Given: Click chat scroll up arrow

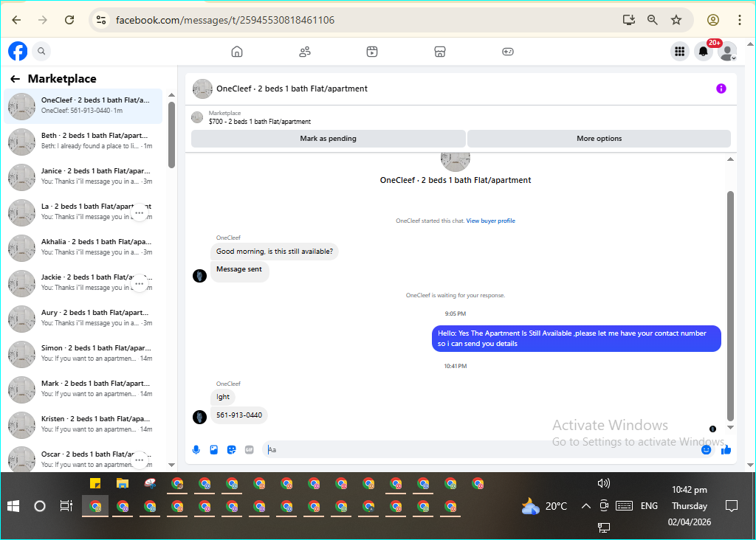Looking at the screenshot, I should tap(730, 159).
